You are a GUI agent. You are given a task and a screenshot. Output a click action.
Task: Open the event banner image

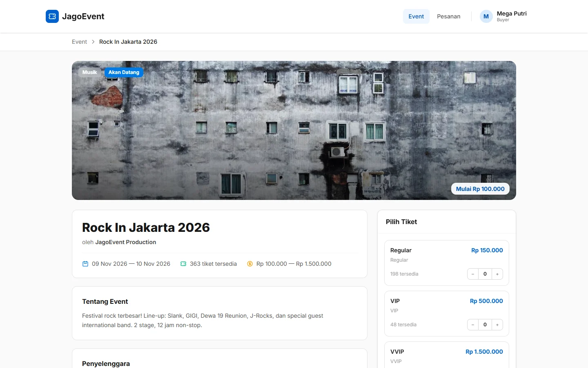click(294, 130)
